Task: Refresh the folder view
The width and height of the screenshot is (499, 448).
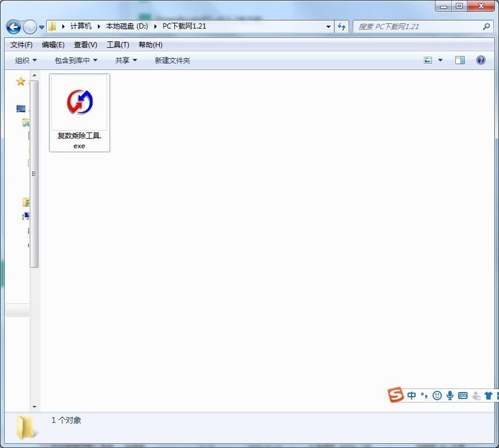Action: (x=342, y=26)
